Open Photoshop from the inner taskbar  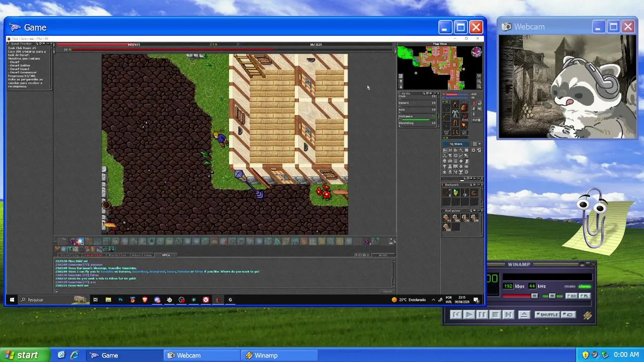click(x=120, y=300)
